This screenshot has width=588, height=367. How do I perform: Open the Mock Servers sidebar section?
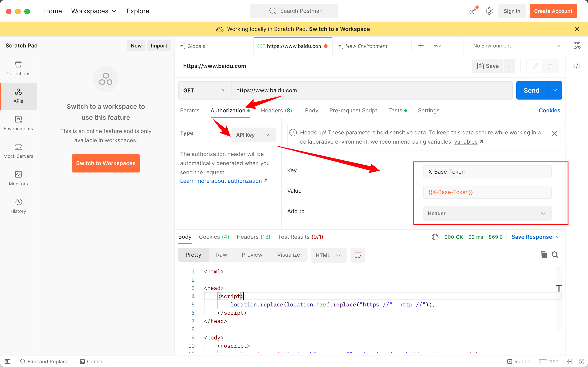18,151
